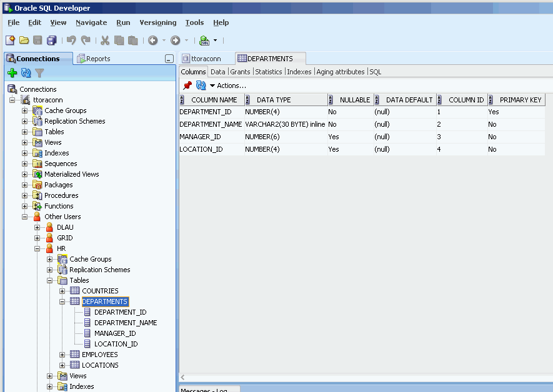Image resolution: width=553 pixels, height=392 pixels.
Task: Switch to the Indexes sub-tab
Action: tap(299, 72)
